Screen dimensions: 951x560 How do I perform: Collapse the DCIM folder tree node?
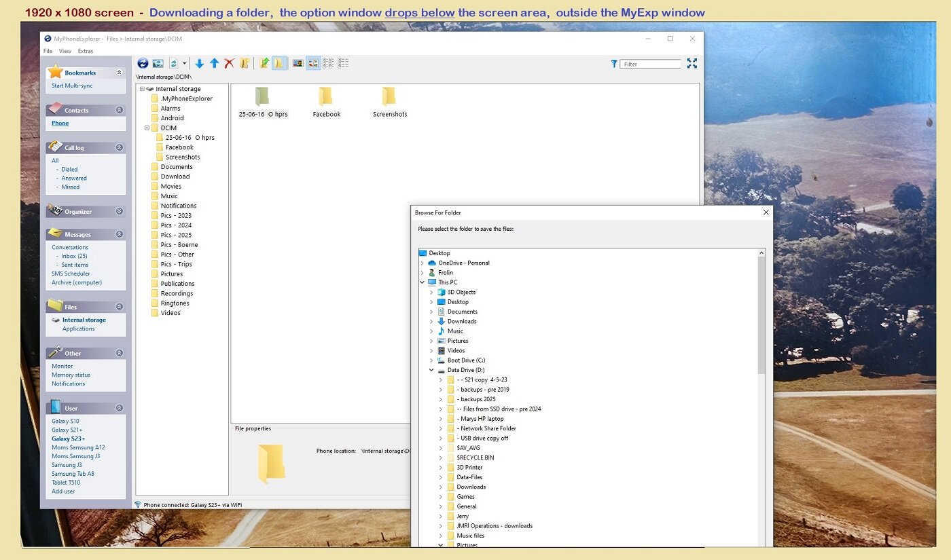147,128
